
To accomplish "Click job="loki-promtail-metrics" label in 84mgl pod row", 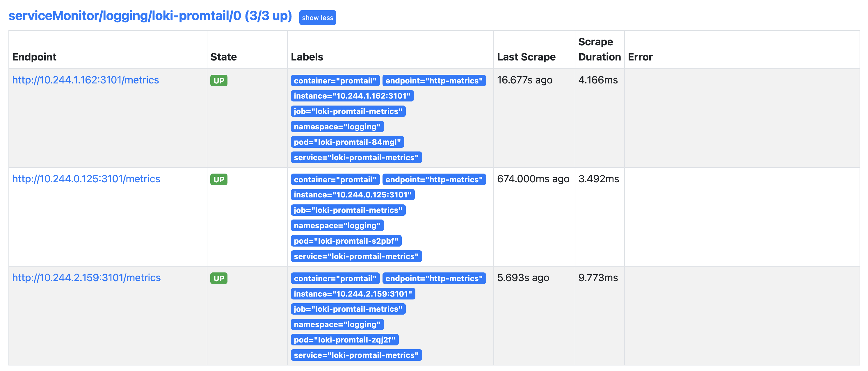I will 348,111.
